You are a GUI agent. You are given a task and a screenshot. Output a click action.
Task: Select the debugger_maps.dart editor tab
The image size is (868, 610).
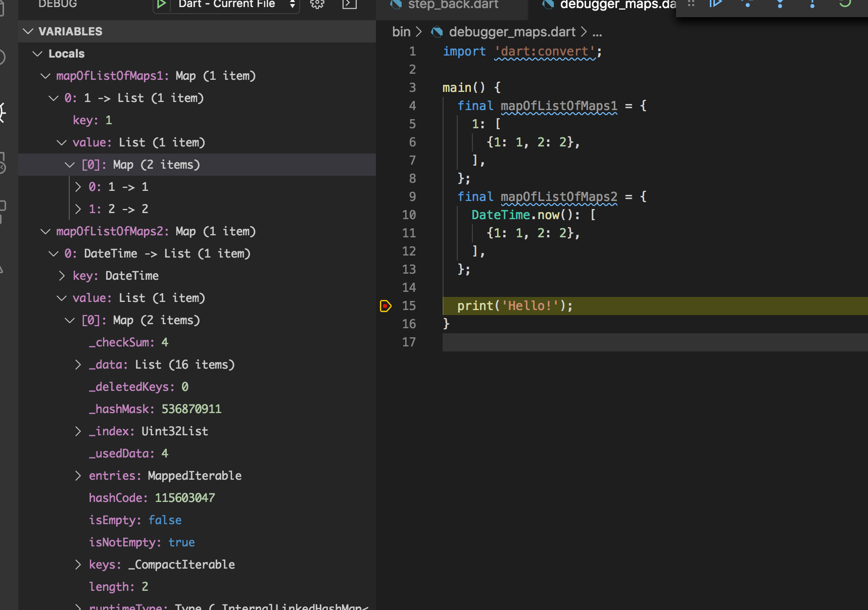(x=616, y=5)
